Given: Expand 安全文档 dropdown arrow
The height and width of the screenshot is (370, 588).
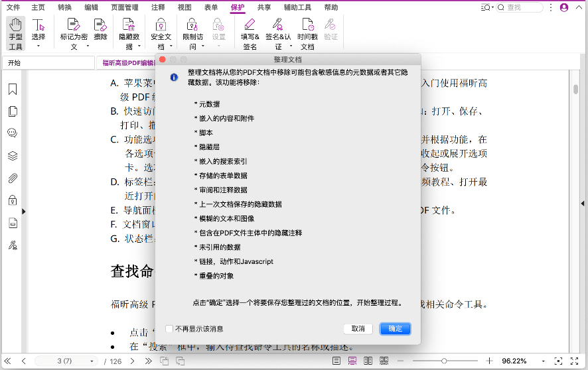Looking at the screenshot, I should [171, 46].
